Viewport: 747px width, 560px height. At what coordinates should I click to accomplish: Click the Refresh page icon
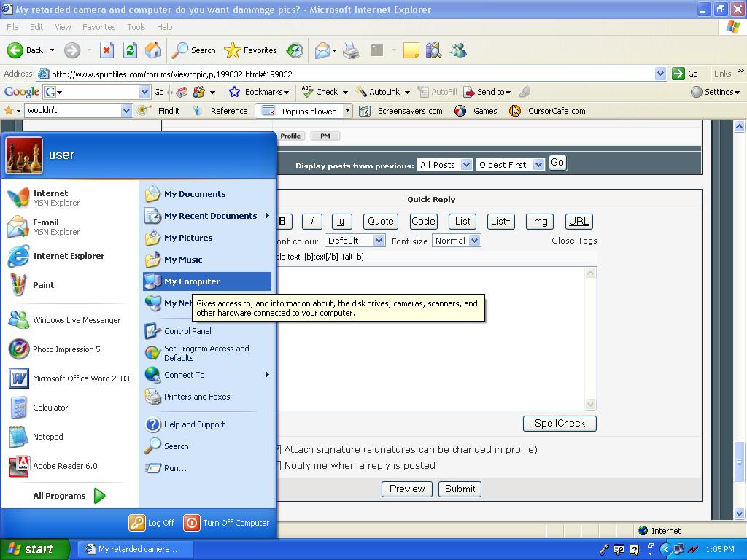[130, 50]
